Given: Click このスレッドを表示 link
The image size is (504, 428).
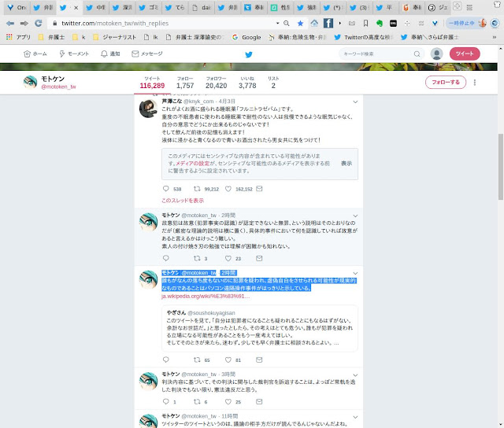Looking at the screenshot, I should [183, 201].
